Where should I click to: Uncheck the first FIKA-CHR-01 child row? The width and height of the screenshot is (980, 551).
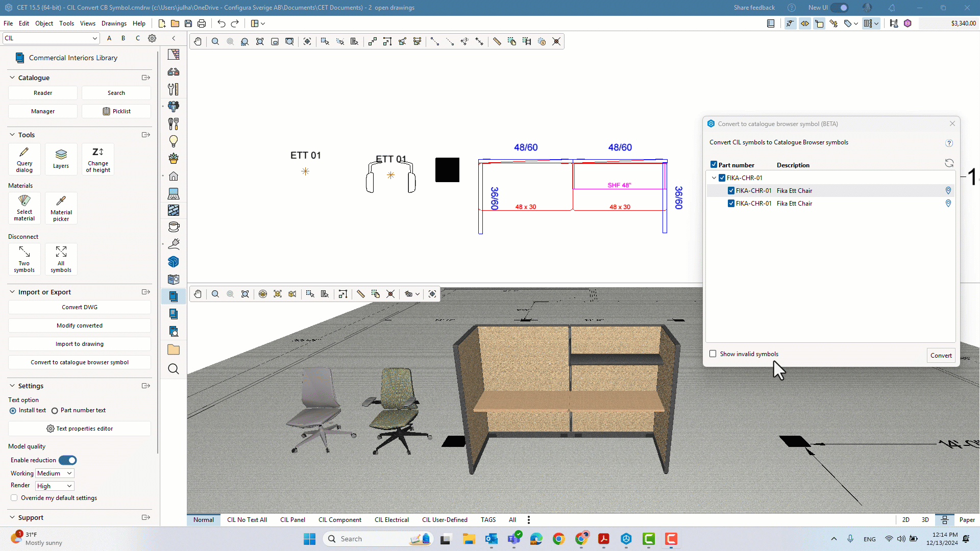(x=731, y=190)
